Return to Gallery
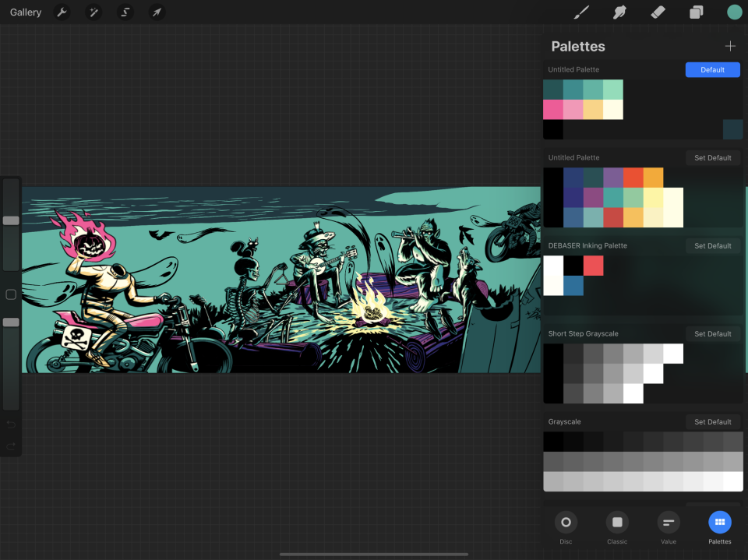The image size is (748, 560). 26,12
